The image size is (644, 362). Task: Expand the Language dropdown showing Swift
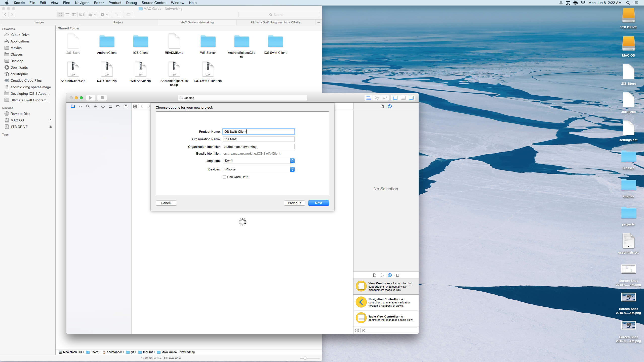tap(292, 160)
